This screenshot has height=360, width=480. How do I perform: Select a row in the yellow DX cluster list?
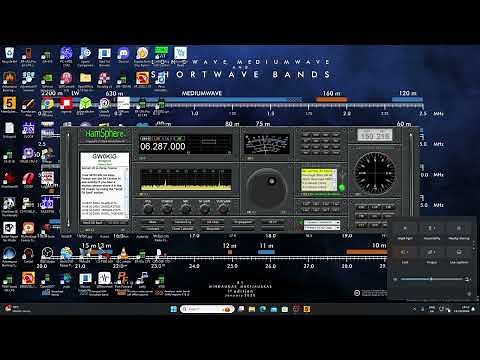pyautogui.click(x=319, y=180)
